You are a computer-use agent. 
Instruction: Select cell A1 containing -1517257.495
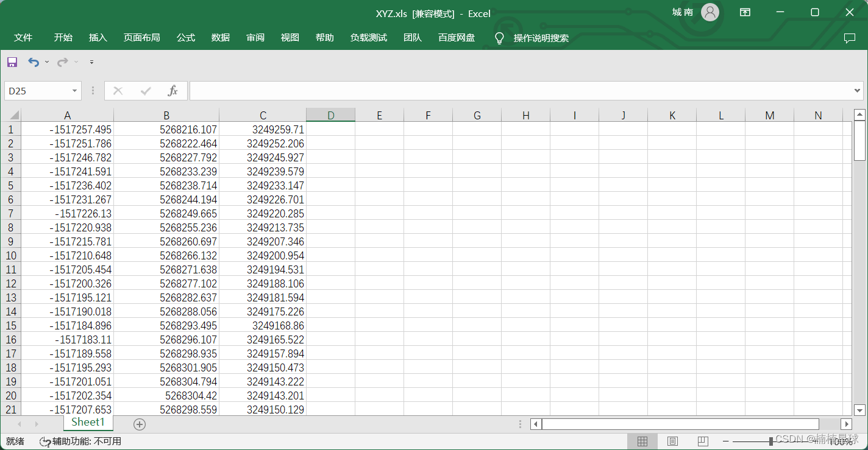pyautogui.click(x=67, y=129)
